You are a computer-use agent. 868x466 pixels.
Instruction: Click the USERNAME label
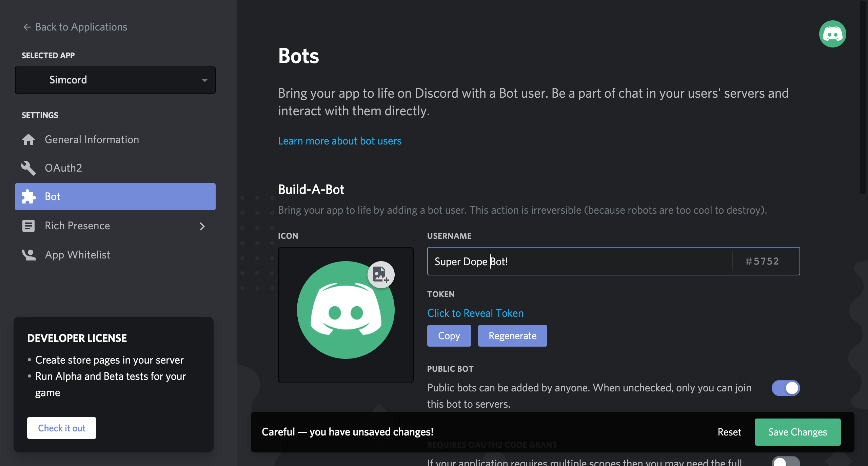(x=449, y=236)
